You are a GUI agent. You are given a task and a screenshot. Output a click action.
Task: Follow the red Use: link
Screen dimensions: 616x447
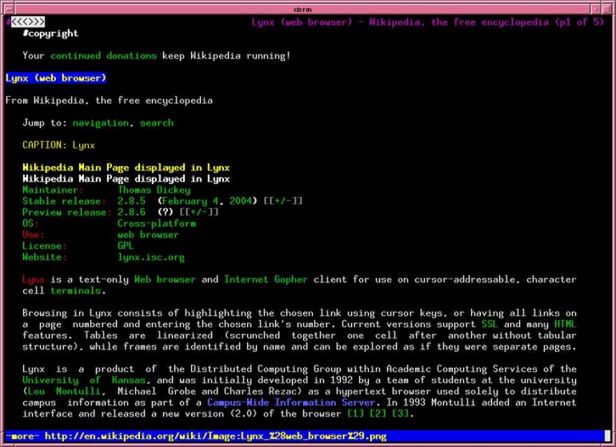[33, 235]
